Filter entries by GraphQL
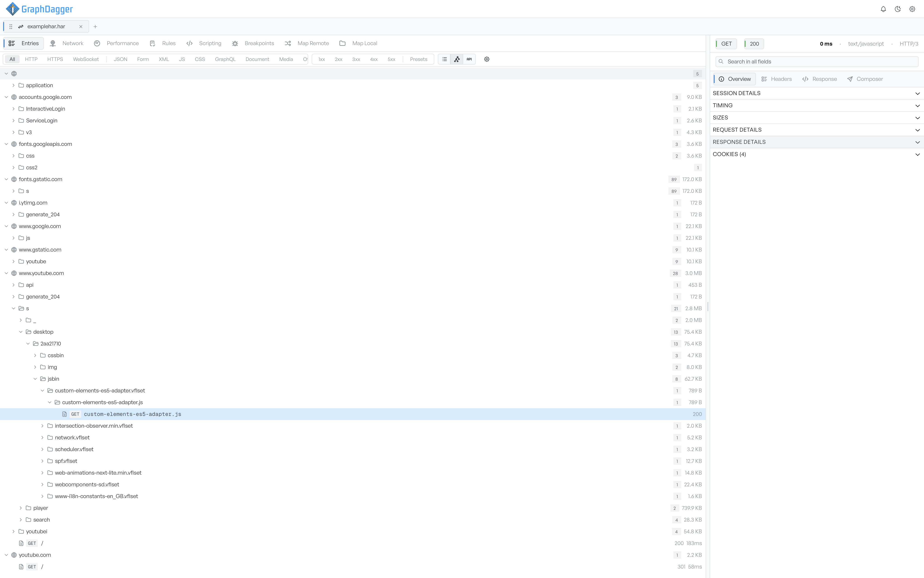 click(225, 59)
